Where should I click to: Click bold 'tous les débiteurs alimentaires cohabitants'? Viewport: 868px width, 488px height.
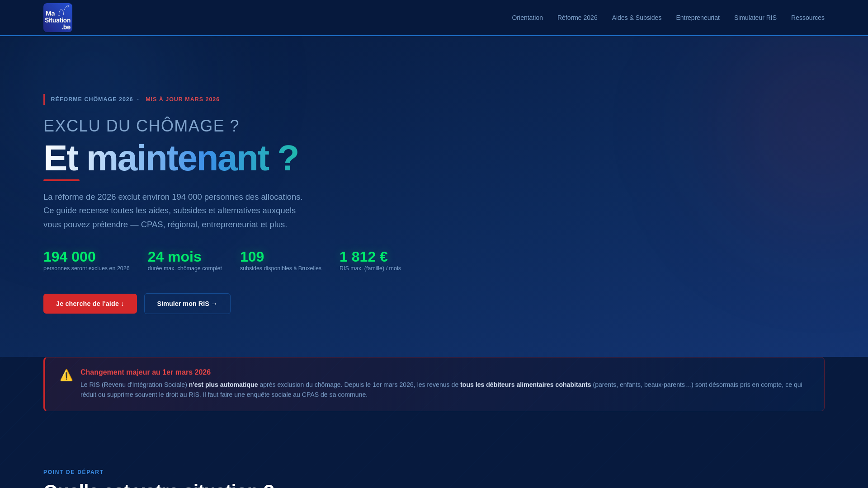(525, 385)
